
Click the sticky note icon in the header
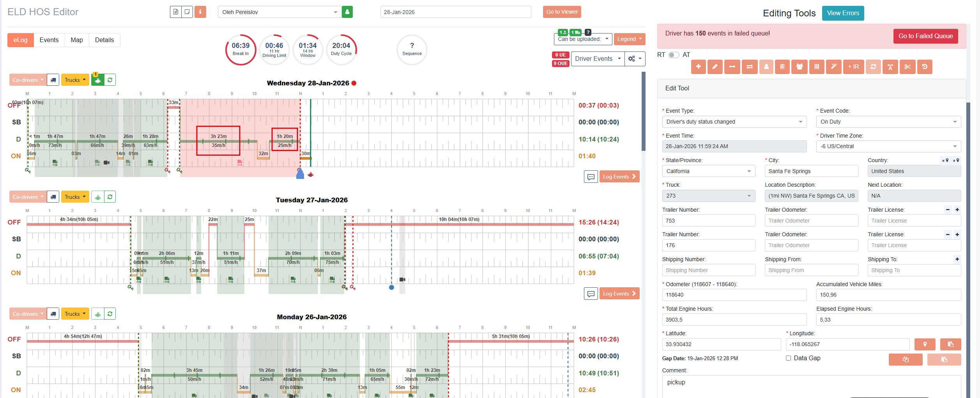click(187, 12)
